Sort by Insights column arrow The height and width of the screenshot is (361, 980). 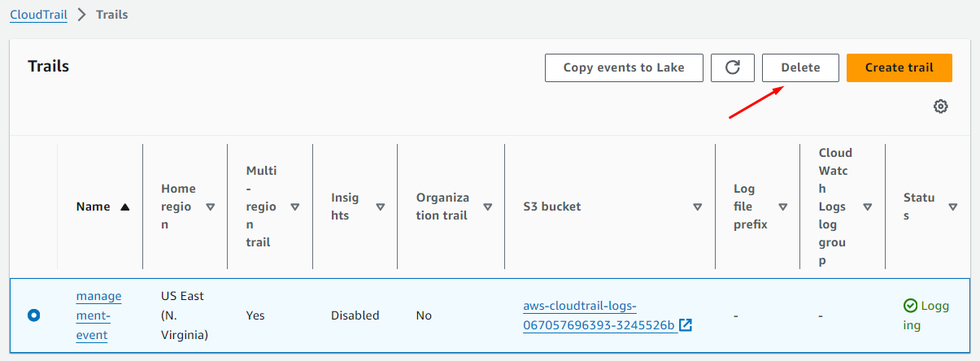point(380,207)
